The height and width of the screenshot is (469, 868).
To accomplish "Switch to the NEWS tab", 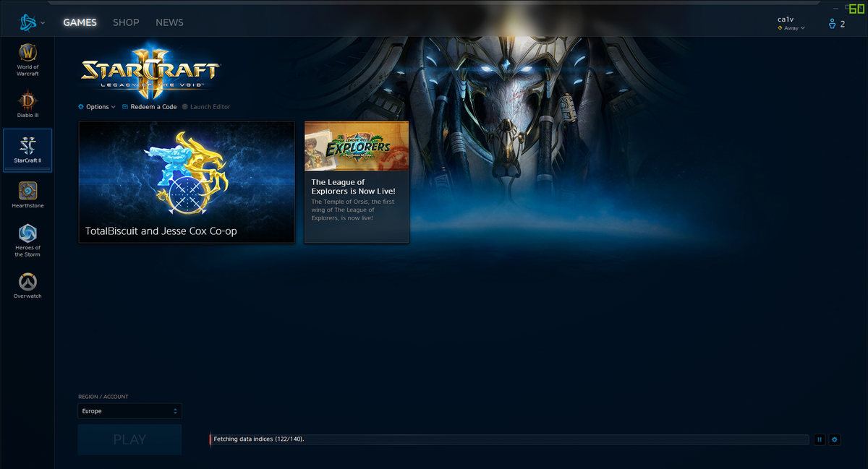I will point(169,22).
